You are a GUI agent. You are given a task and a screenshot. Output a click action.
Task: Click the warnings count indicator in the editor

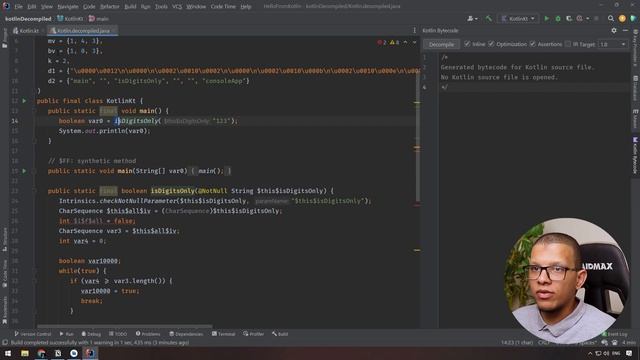[x=395, y=42]
